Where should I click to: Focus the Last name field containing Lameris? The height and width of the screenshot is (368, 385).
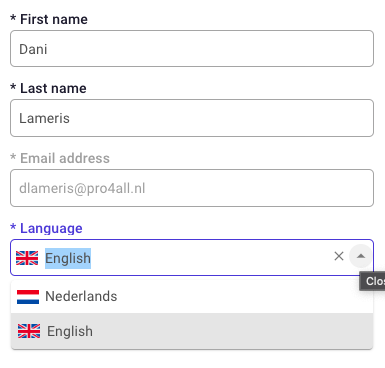pyautogui.click(x=192, y=118)
